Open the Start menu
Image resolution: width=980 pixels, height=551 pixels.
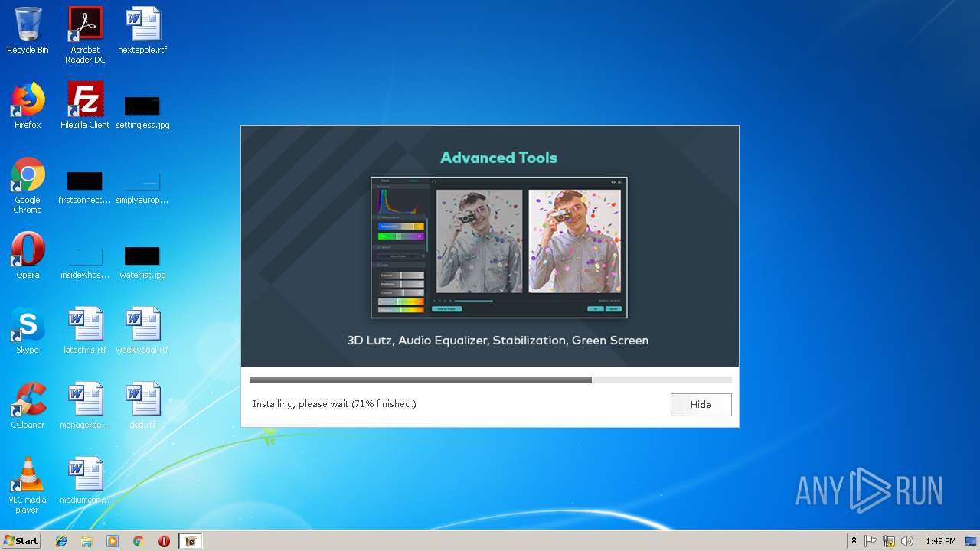click(x=21, y=541)
